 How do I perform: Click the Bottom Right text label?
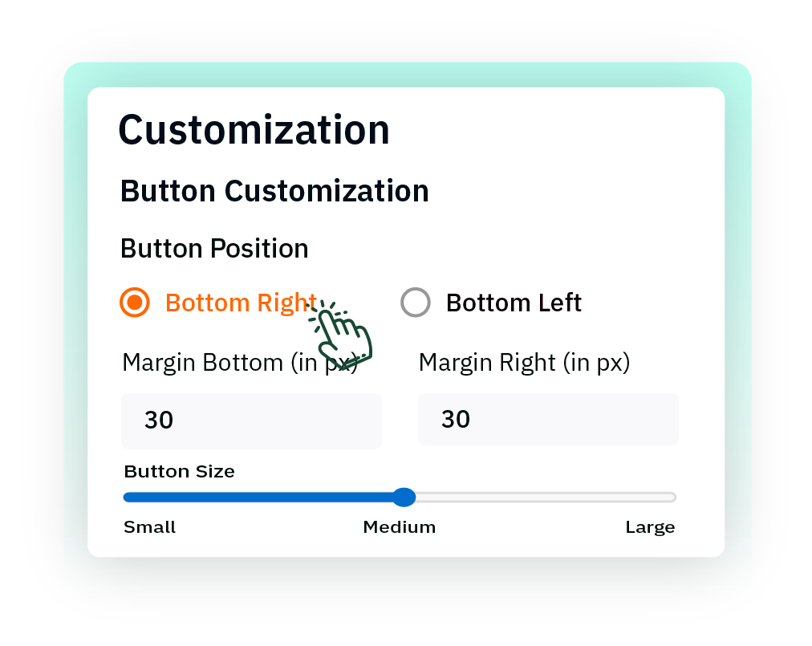click(239, 303)
